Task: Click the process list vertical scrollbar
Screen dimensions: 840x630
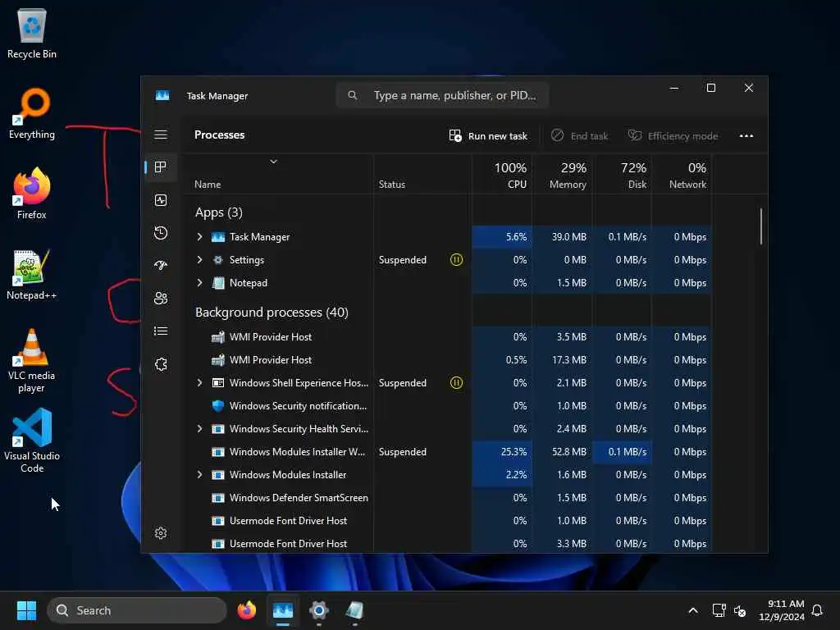Action: click(760, 226)
